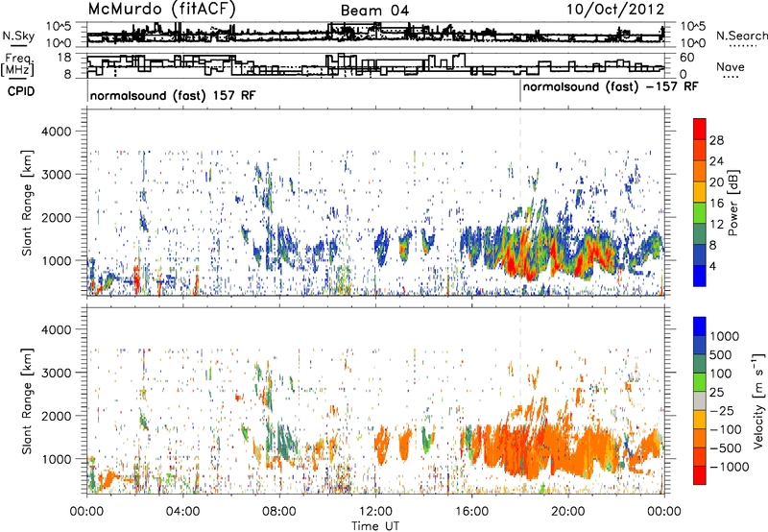Click the '10^5' tick to the right of the noise panel
The height and width of the screenshot is (532, 768).
pos(692,27)
